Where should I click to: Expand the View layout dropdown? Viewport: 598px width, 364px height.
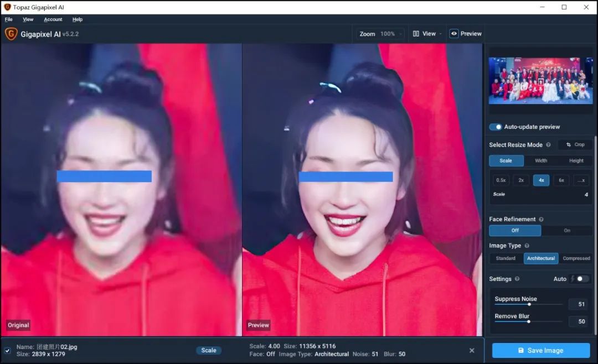click(x=427, y=34)
